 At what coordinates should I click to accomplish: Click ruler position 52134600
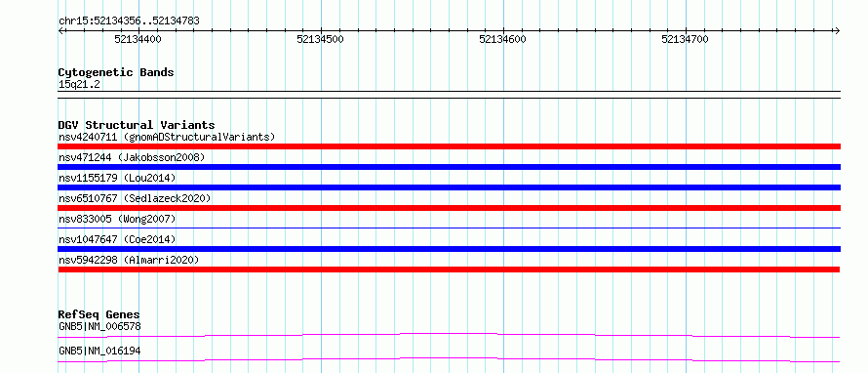click(x=502, y=39)
